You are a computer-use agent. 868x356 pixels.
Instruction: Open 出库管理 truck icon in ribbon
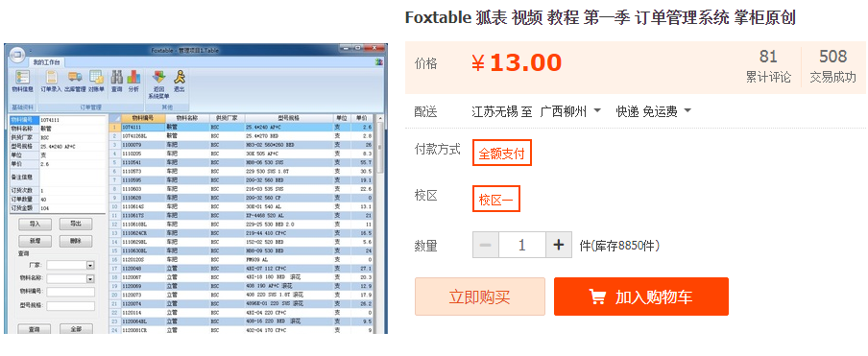(75, 82)
